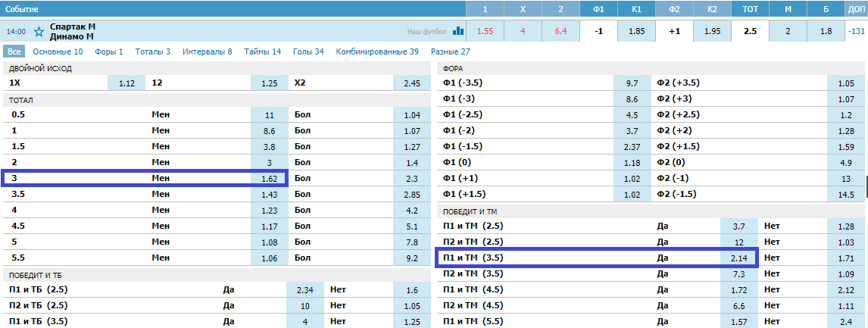This screenshot has height=328, width=868.
Task: Select П1 и ТМ (3.5) Да 2.14
Action: click(739, 258)
